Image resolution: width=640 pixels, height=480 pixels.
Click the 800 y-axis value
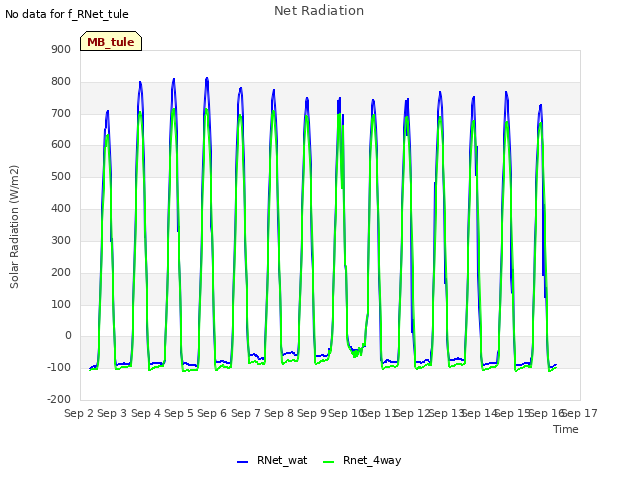pos(61,82)
